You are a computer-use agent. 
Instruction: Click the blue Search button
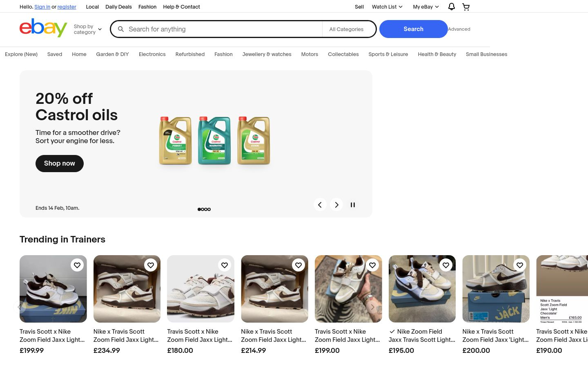(413, 29)
